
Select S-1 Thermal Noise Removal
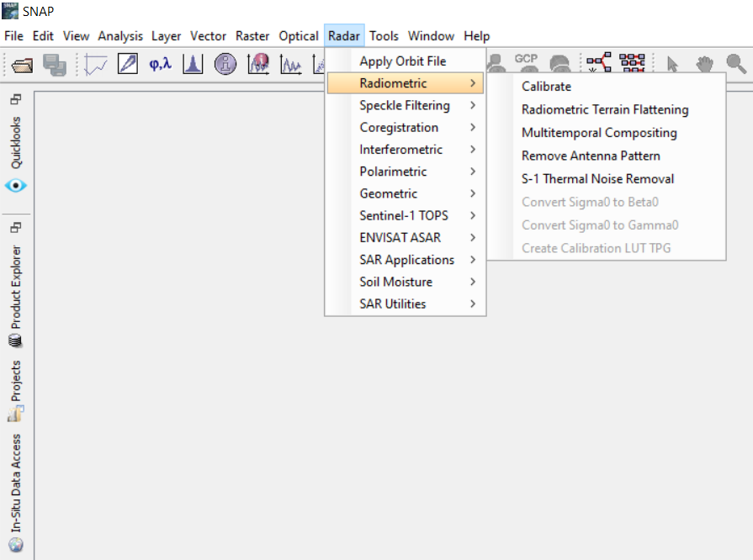(x=597, y=178)
